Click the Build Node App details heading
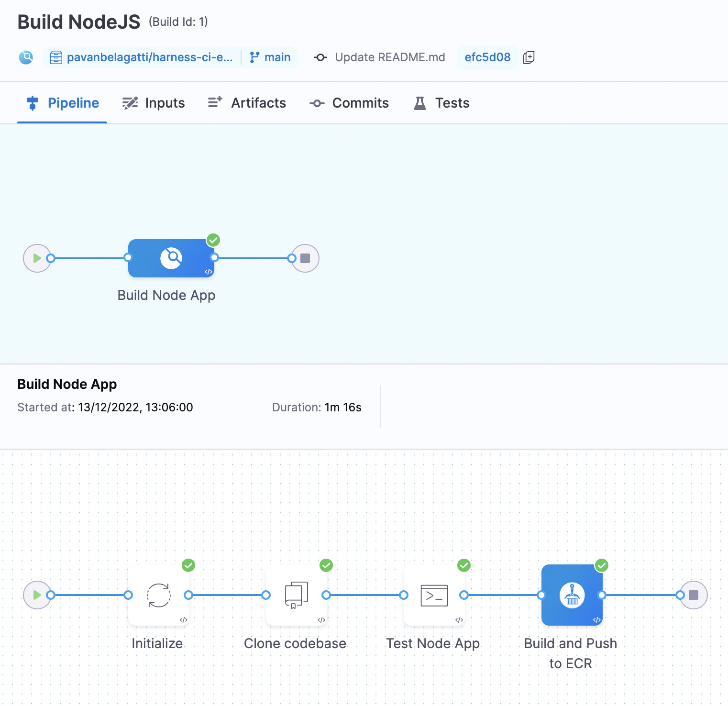This screenshot has width=728, height=706. (x=67, y=384)
